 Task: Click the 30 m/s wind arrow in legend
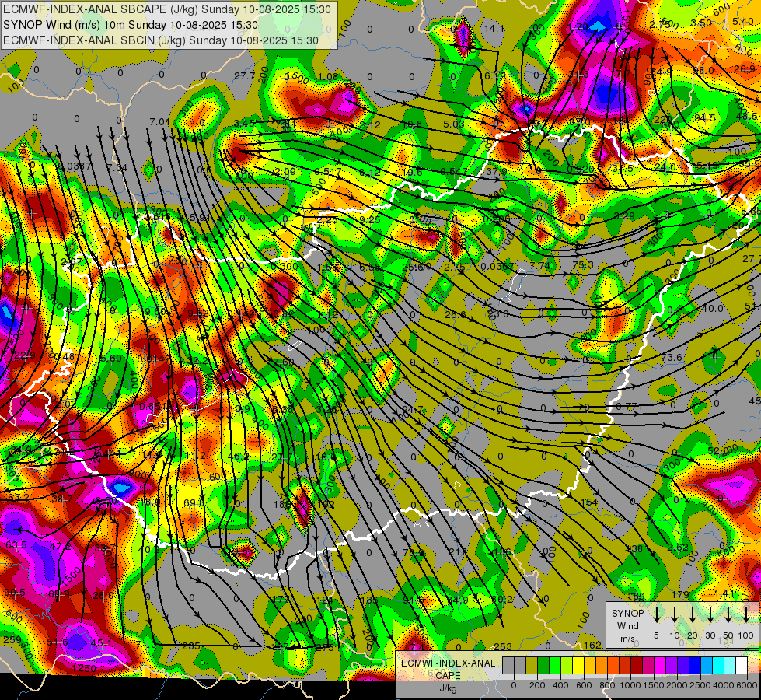coord(710,614)
